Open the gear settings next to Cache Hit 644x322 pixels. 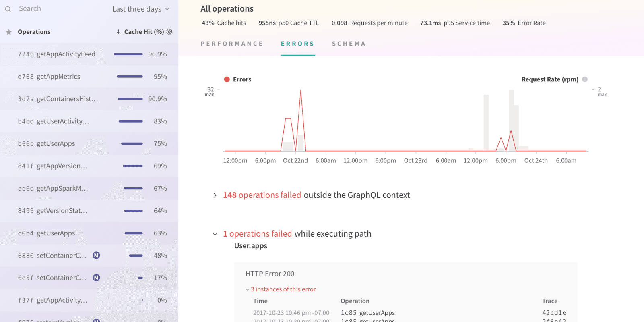click(x=169, y=31)
